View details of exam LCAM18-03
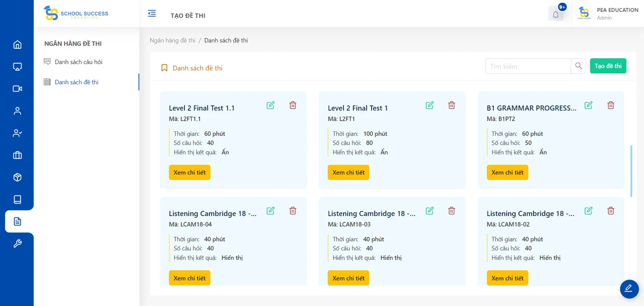Viewport: 644px width, 306px height. (x=349, y=278)
